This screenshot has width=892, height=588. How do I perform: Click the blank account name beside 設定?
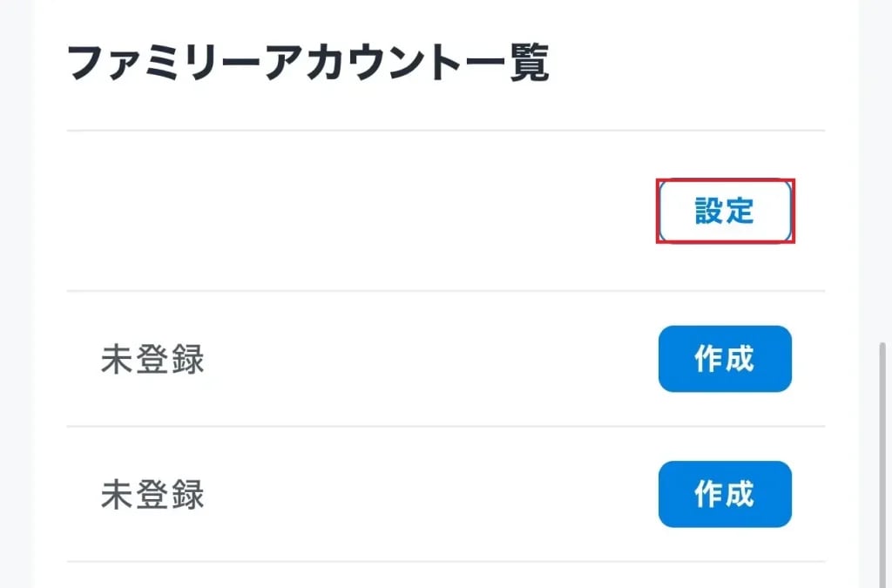(x=261, y=211)
